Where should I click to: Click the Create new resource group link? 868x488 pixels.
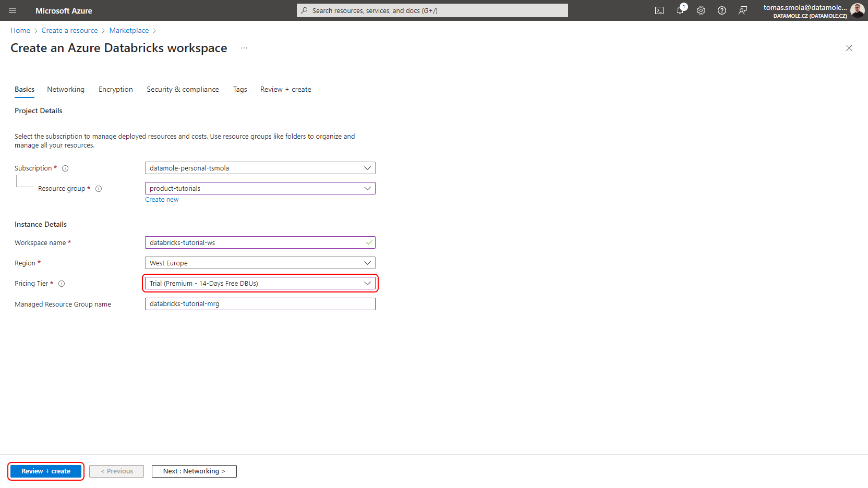(162, 200)
